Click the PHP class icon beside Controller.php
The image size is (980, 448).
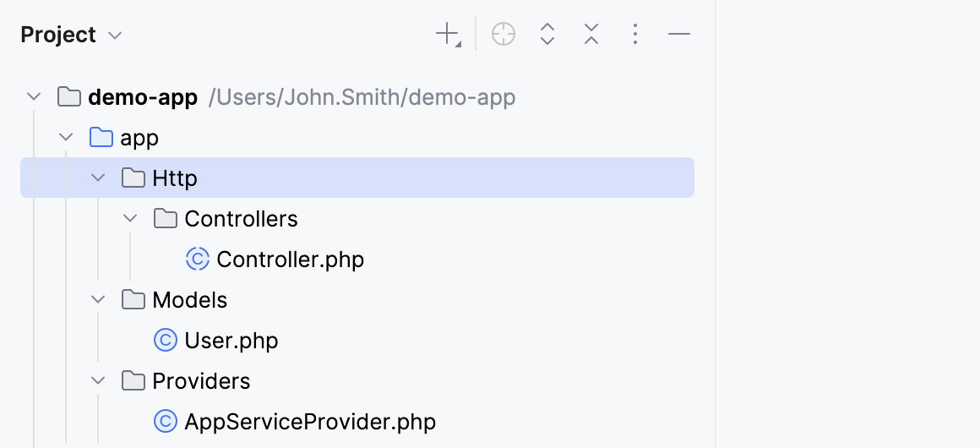[197, 259]
